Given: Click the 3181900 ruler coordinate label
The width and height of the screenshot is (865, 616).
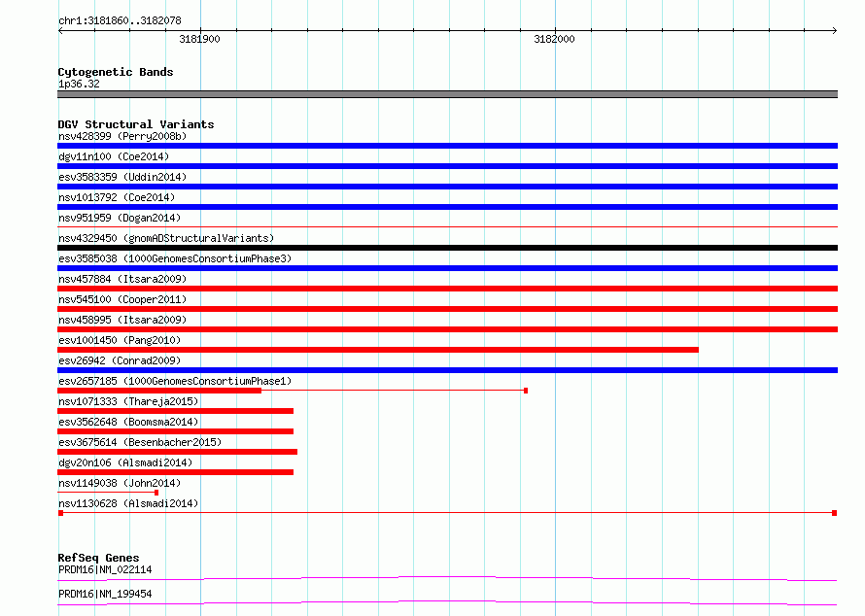Looking at the screenshot, I should (199, 39).
